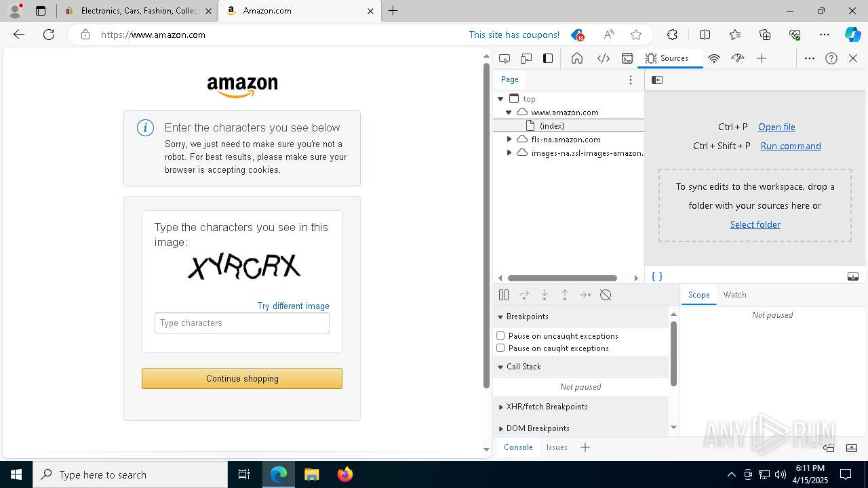Deactivate breakpoints icon
The image size is (868, 488).
click(x=606, y=295)
